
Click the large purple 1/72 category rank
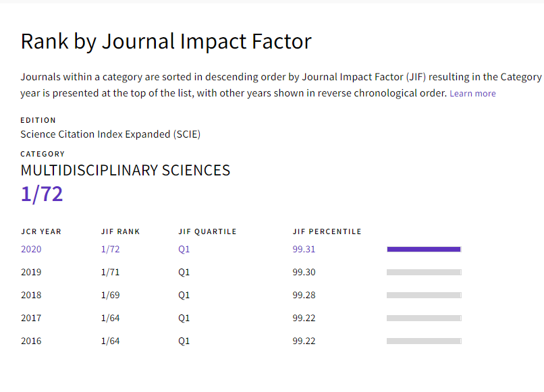pos(42,194)
